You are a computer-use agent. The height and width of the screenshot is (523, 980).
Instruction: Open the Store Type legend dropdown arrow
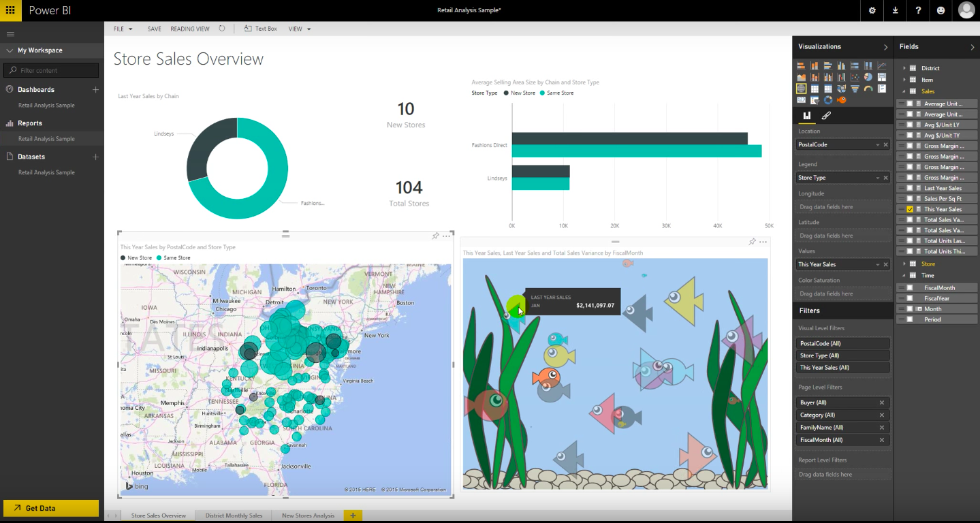click(x=877, y=178)
